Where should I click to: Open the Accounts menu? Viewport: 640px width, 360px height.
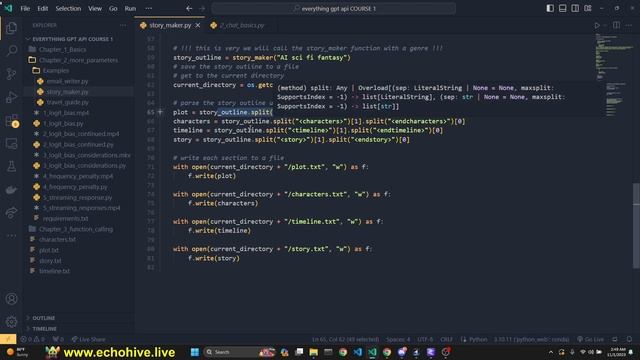(x=11, y=299)
